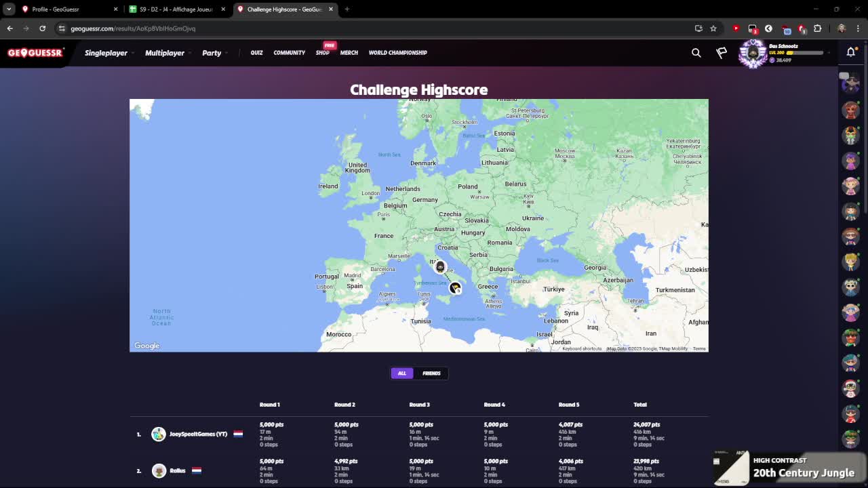Open MERCH in the nav
Image resolution: width=868 pixels, height=488 pixels.
click(x=349, y=53)
